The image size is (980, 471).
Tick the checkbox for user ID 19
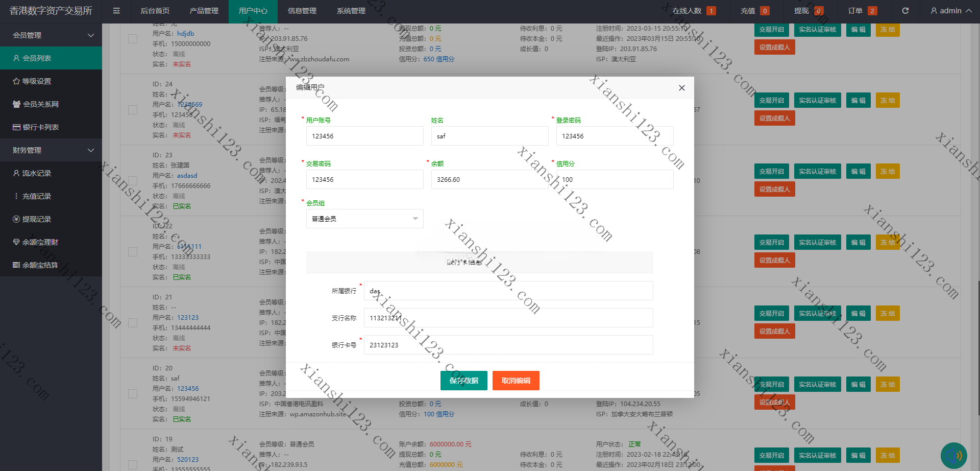133,465
